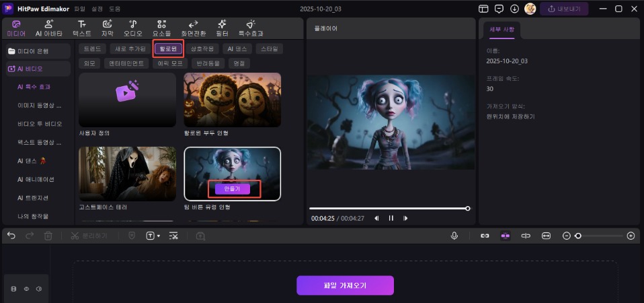Open the layout switcher icon in title bar
644x303 pixels.
tap(483, 9)
